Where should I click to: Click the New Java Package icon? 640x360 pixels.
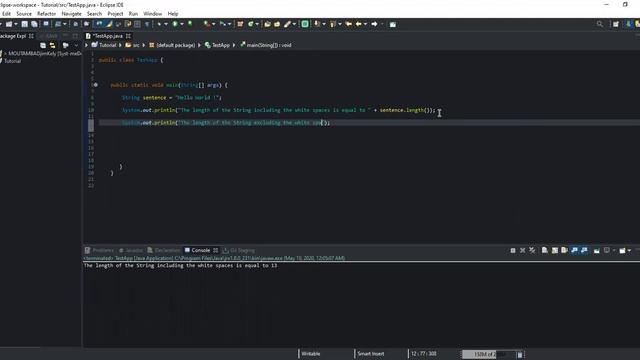pyautogui.click(x=240, y=24)
